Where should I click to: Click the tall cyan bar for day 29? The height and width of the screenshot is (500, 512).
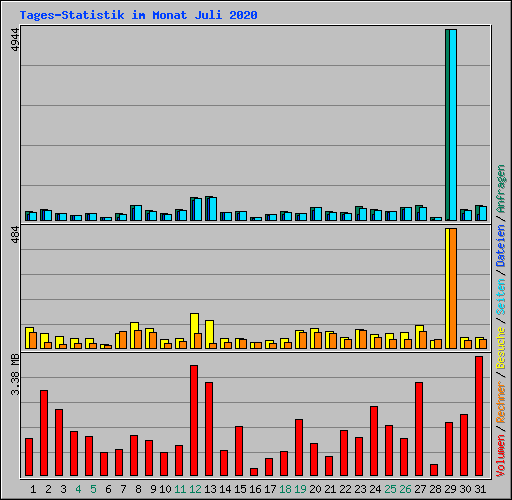click(453, 125)
